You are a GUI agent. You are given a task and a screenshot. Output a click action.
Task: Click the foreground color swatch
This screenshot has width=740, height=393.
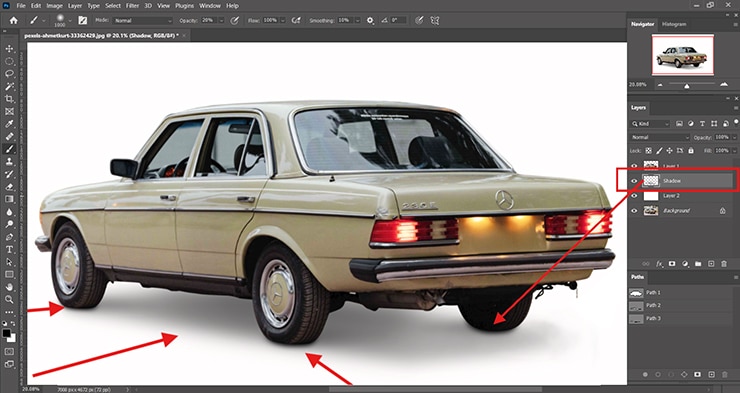click(6, 334)
